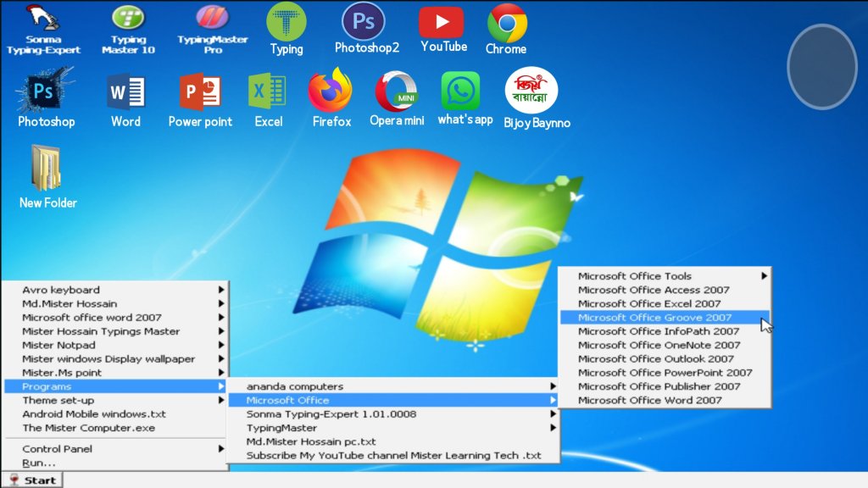
Task: Expand the Avro keyboard submenu
Action: coord(61,290)
